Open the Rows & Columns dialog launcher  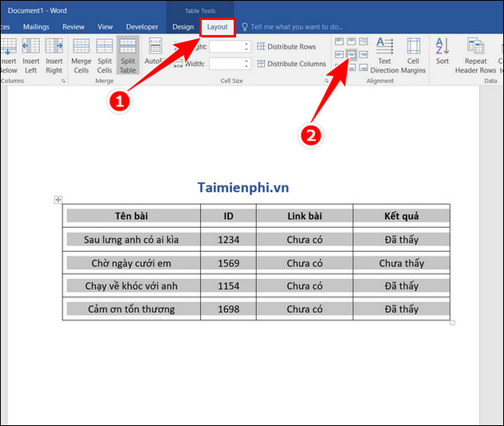(63, 81)
